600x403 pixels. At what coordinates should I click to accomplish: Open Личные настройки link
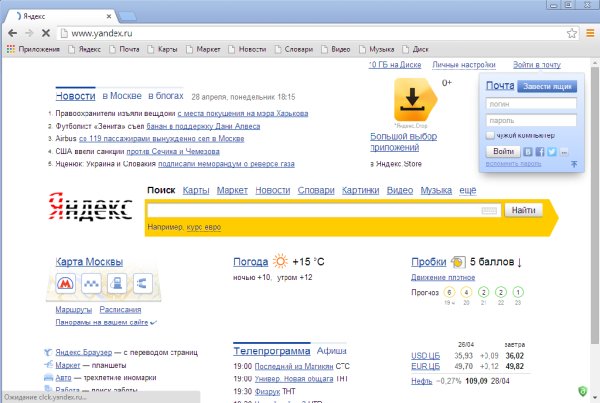tap(464, 65)
